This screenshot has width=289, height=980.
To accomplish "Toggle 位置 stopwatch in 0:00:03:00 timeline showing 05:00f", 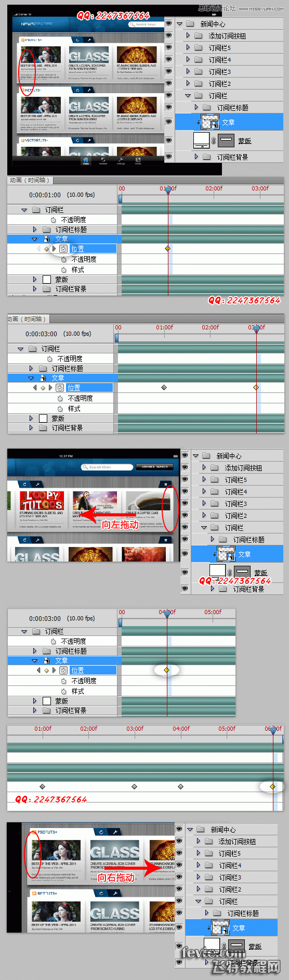I will tap(63, 670).
